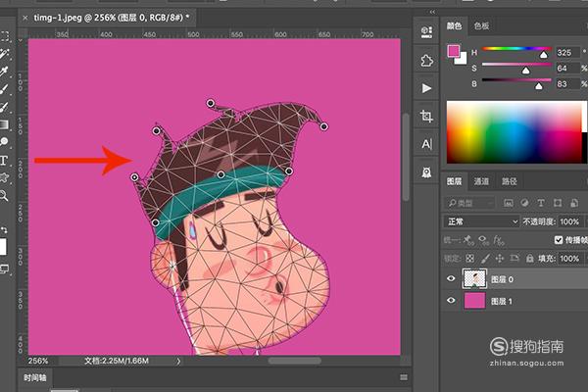The image size is (588, 392).
Task: Click the H hue slider
Action: point(516,51)
